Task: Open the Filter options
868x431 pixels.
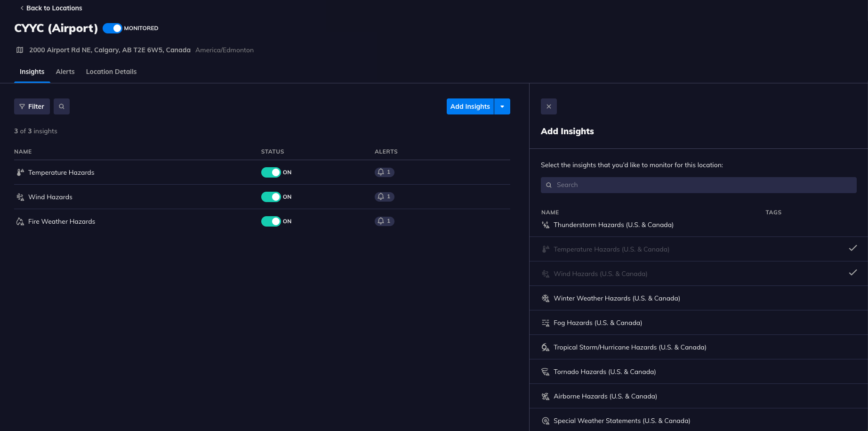Action: [x=32, y=106]
